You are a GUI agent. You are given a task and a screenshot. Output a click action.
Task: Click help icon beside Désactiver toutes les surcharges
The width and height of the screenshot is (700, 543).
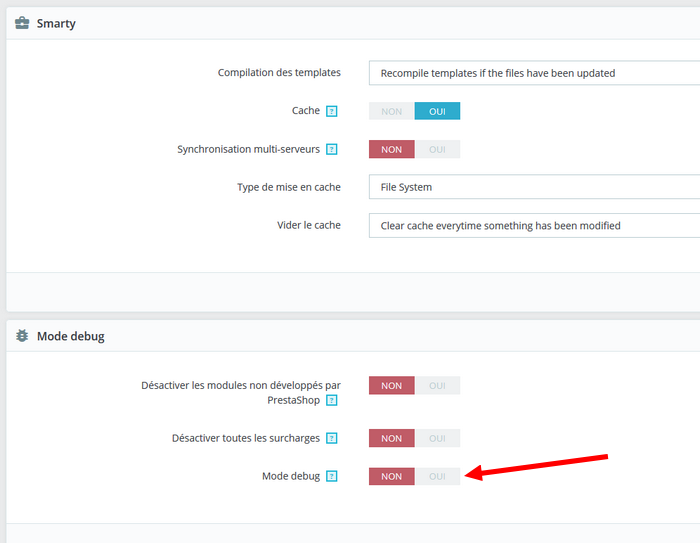[332, 438]
